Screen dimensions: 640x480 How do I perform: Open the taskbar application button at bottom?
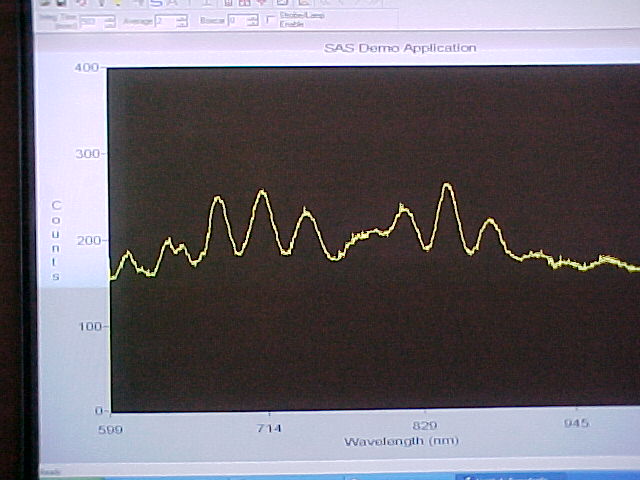[x=500, y=476]
